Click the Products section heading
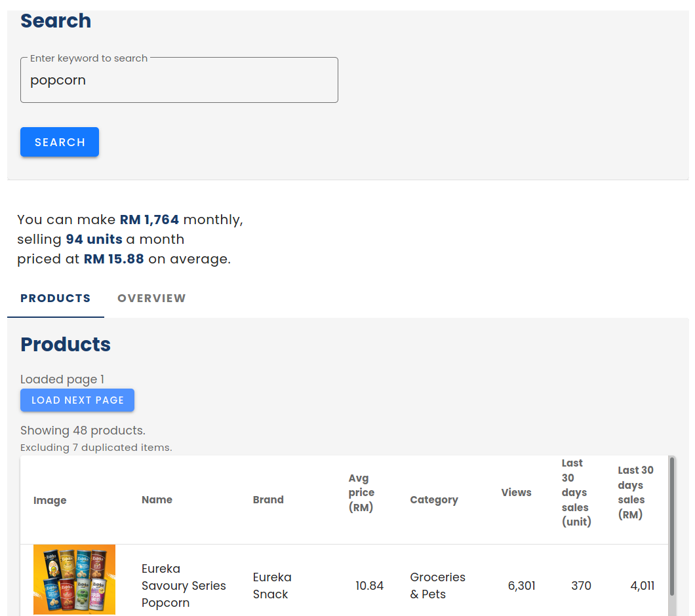Screen dimensions: 695x616 point(66,344)
